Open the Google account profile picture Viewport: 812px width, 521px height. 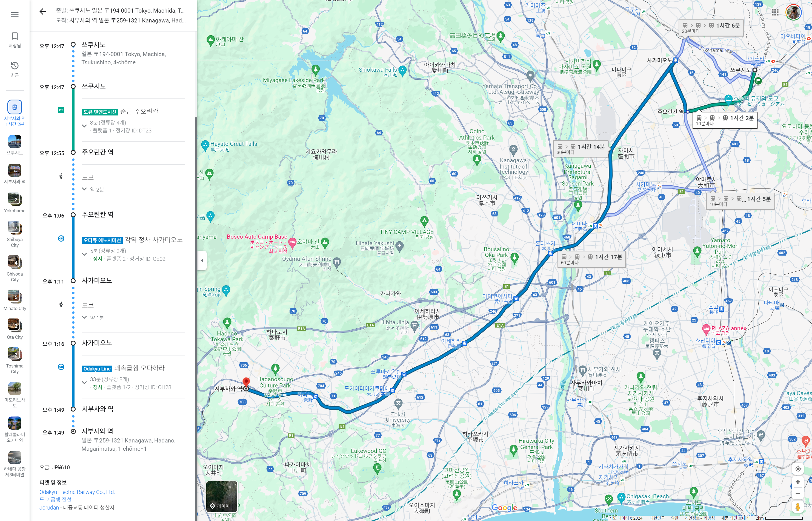pyautogui.click(x=793, y=13)
